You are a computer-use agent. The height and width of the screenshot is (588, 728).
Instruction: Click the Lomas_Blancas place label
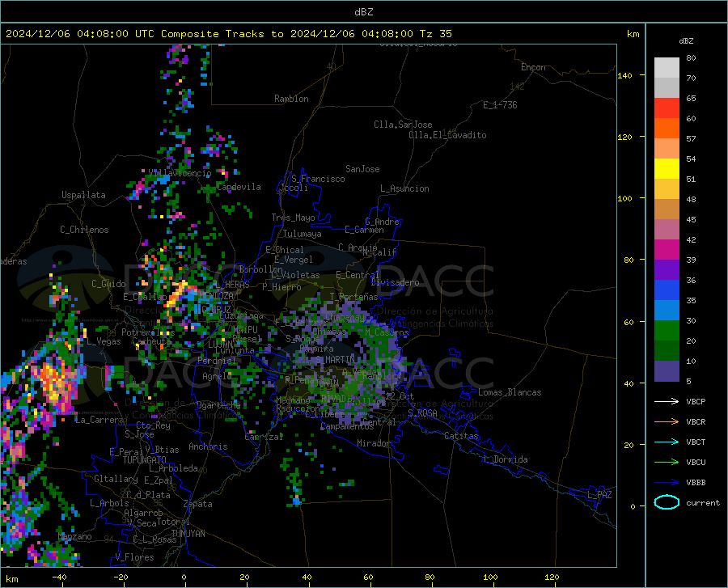click(x=510, y=392)
